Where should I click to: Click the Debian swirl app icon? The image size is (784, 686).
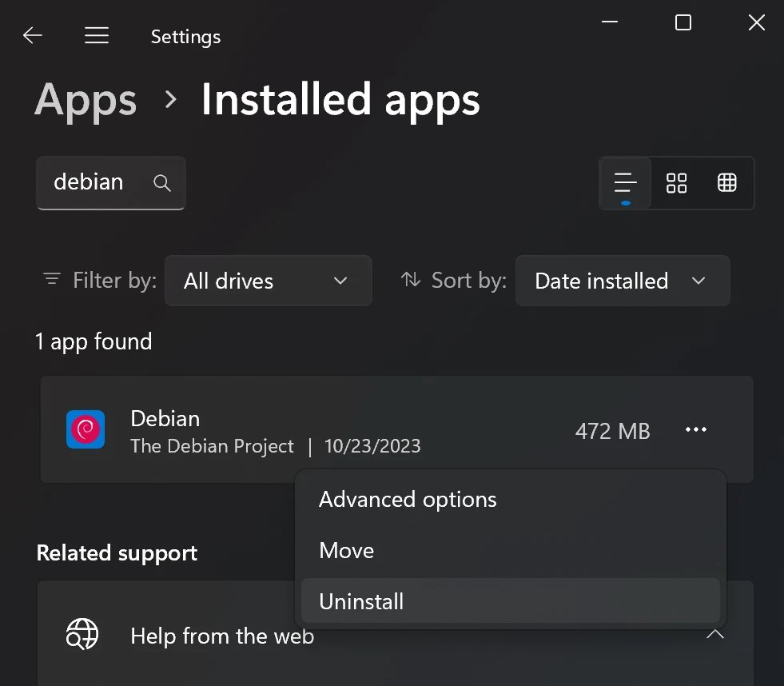pyautogui.click(x=86, y=429)
